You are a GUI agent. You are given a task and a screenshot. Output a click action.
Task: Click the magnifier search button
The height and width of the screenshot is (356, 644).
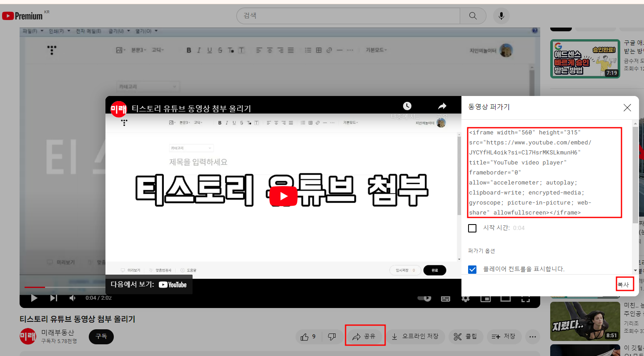(473, 16)
